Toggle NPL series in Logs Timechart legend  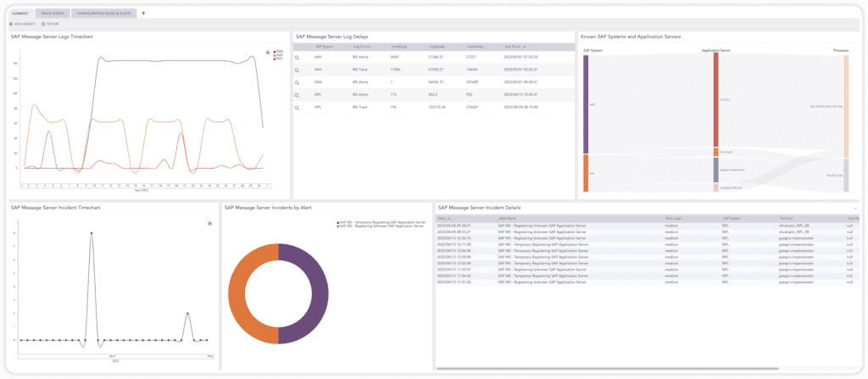pos(278,59)
